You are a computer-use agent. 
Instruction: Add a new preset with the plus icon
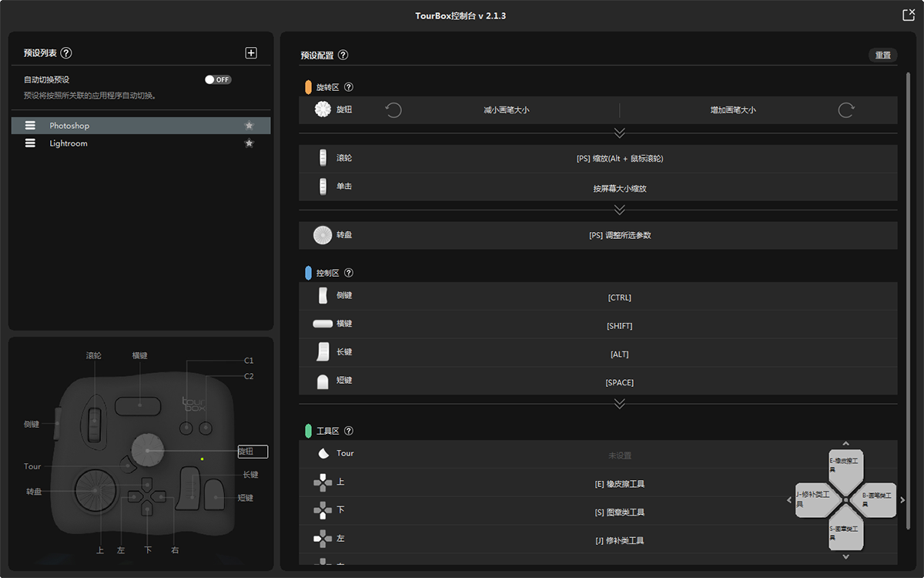coord(251,53)
